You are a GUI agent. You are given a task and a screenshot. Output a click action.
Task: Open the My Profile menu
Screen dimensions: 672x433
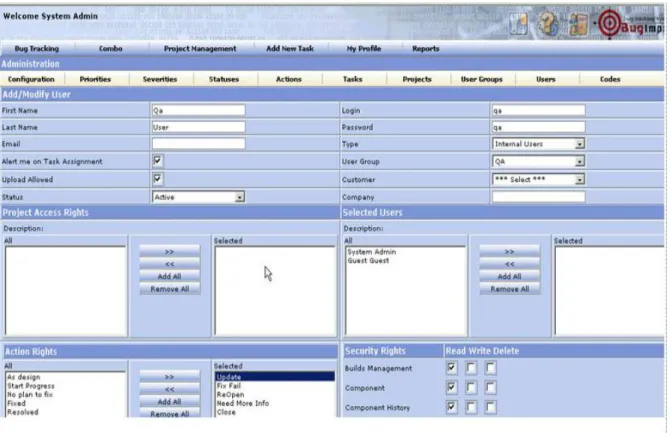coord(363,48)
